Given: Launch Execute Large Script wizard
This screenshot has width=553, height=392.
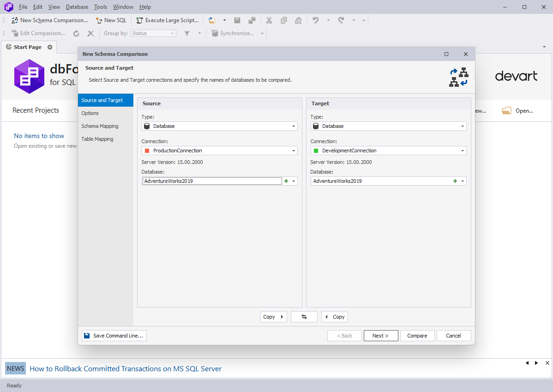Looking at the screenshot, I should click(x=168, y=20).
